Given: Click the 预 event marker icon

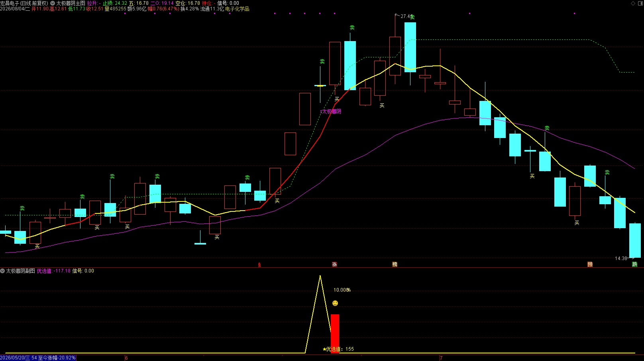Looking at the screenshot, I should (590, 264).
